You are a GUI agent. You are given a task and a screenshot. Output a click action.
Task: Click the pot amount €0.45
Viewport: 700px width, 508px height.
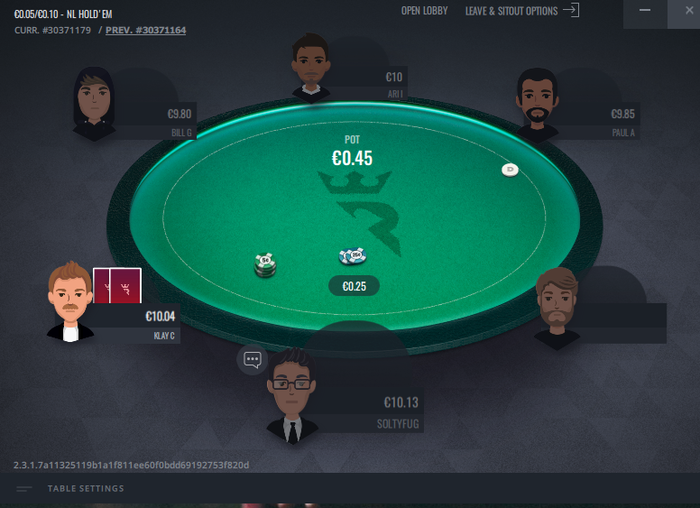pyautogui.click(x=352, y=158)
